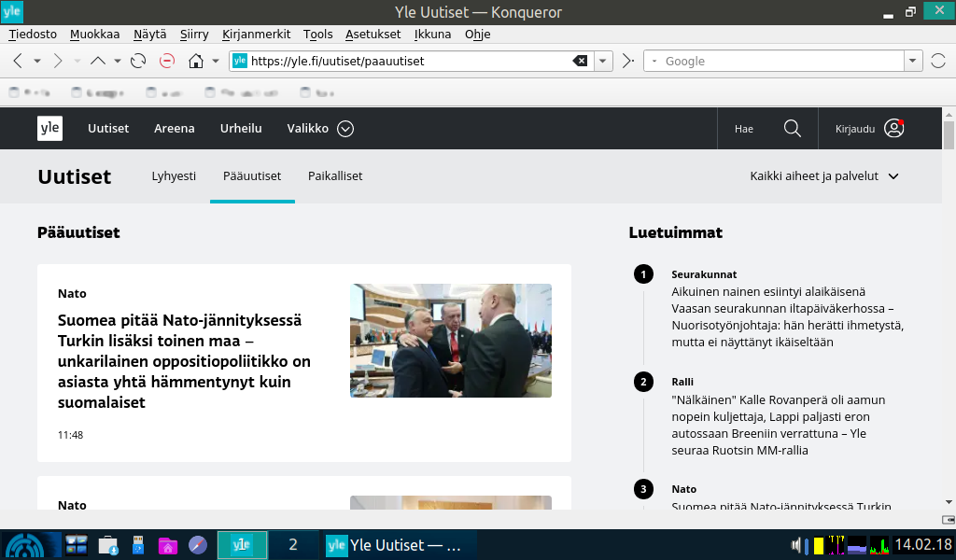Open the Suomea pitää Nato-jännityksessä headline
The image size is (956, 560).
184,361
